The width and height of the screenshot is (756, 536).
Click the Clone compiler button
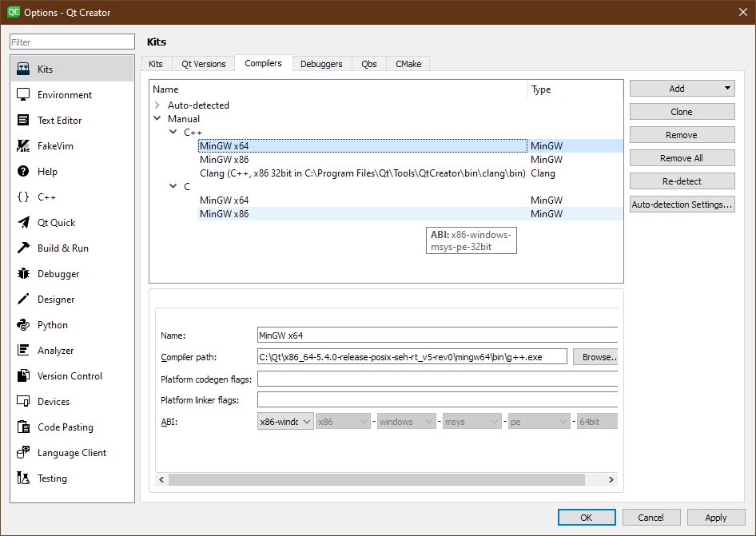[682, 111]
